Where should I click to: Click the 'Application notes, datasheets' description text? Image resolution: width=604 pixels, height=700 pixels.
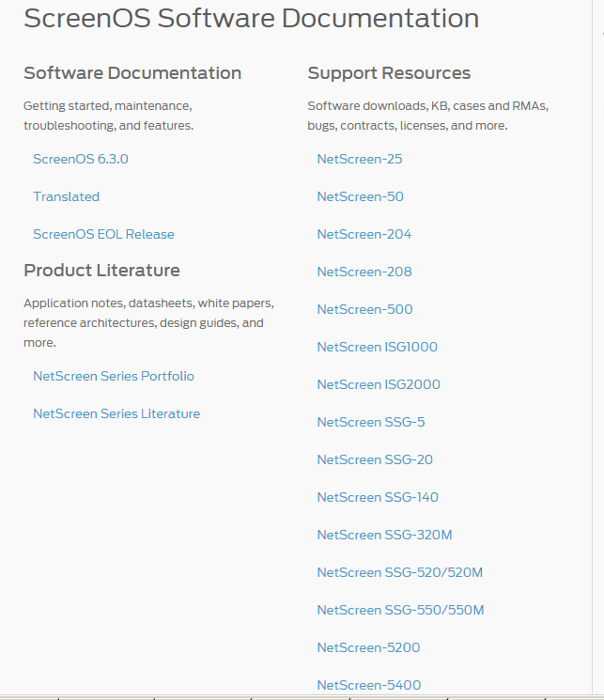[148, 323]
